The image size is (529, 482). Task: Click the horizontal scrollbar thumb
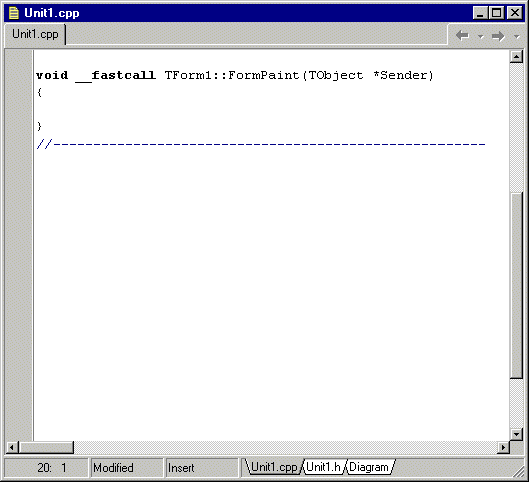tap(46, 448)
